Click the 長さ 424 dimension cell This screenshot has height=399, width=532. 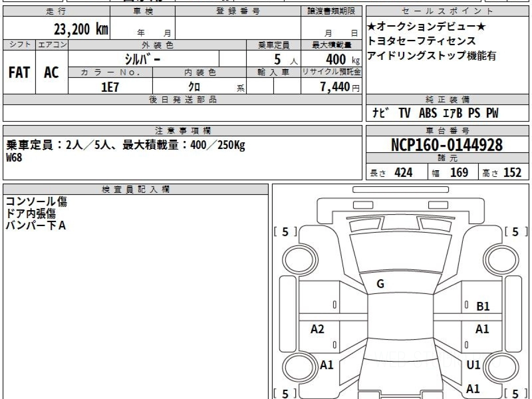(x=397, y=172)
